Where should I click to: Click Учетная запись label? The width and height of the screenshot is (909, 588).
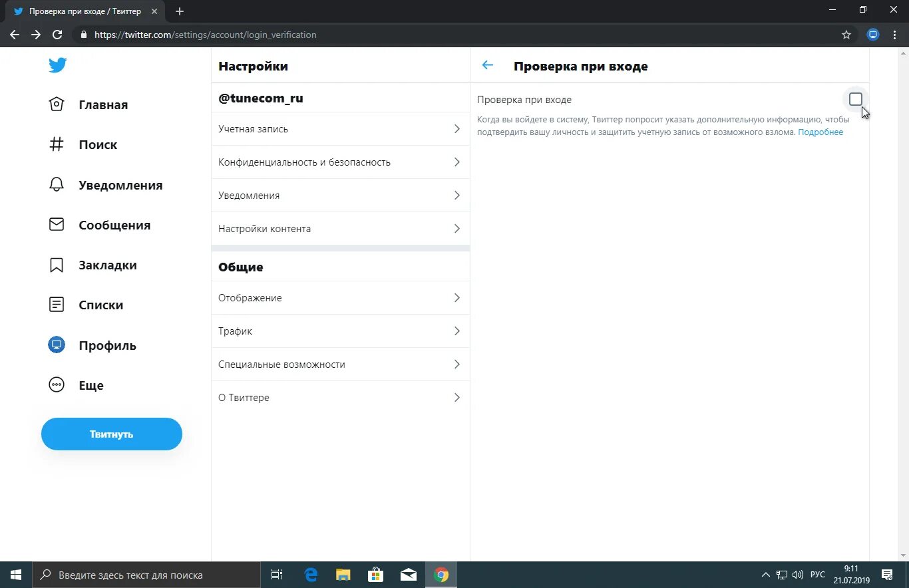click(x=253, y=129)
